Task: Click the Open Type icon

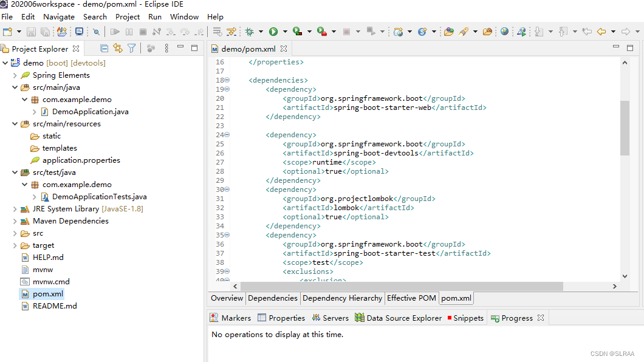Action: pyautogui.click(x=448, y=32)
